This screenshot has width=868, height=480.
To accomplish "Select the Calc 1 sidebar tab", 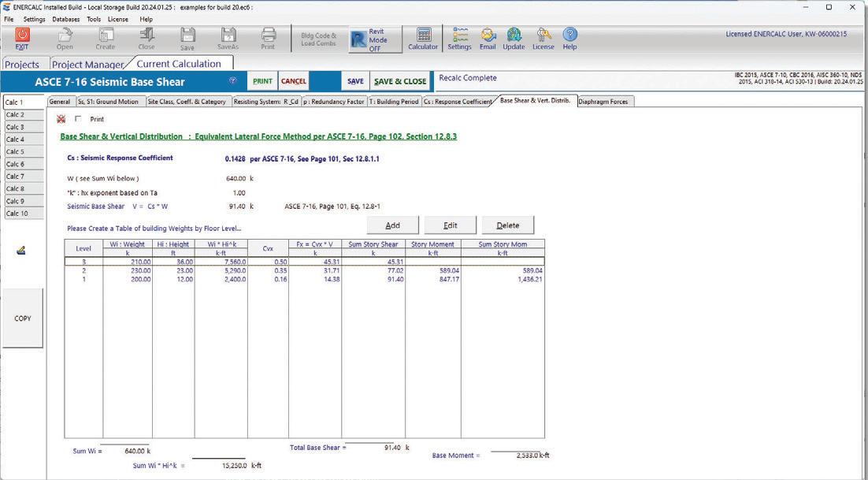I will [x=24, y=102].
